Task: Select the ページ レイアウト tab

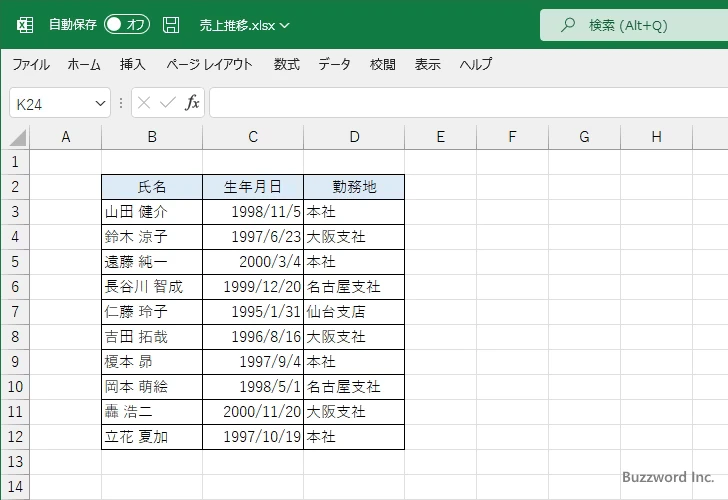Action: point(209,64)
